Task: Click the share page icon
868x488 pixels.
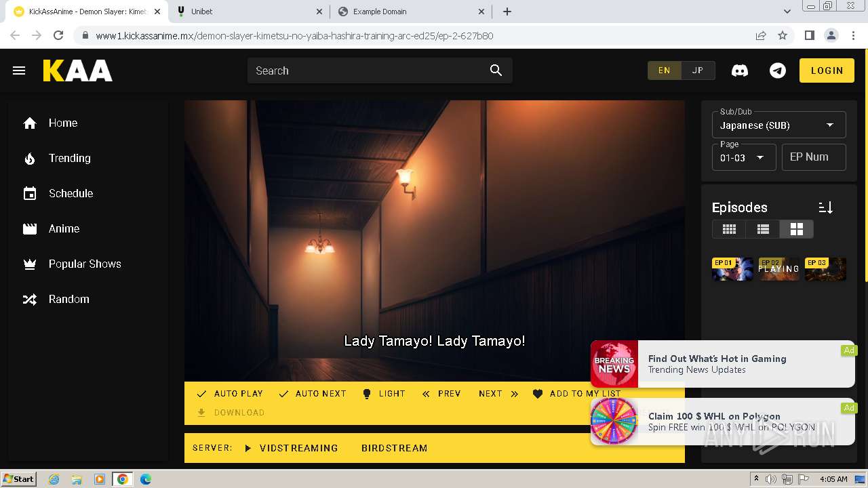Action: coord(761,35)
